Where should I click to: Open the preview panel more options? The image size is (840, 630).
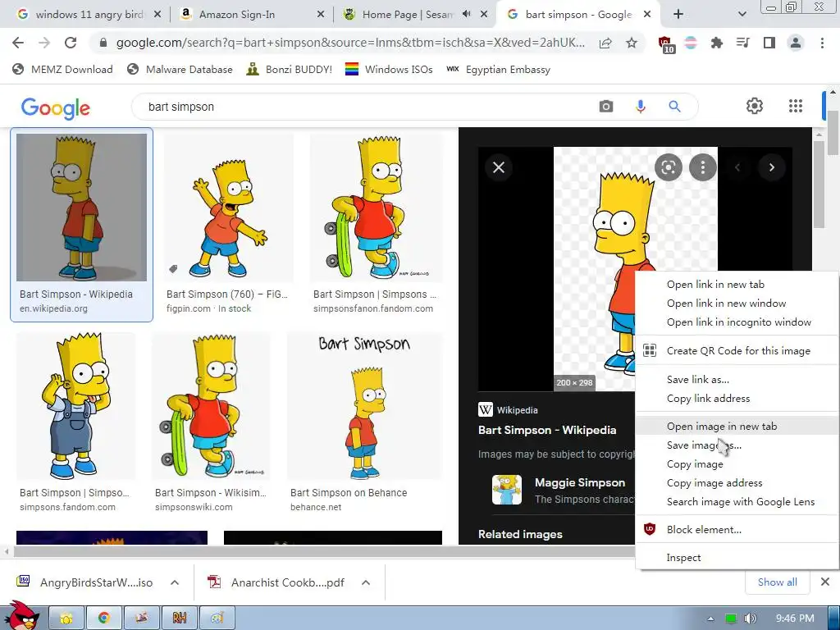click(x=702, y=167)
